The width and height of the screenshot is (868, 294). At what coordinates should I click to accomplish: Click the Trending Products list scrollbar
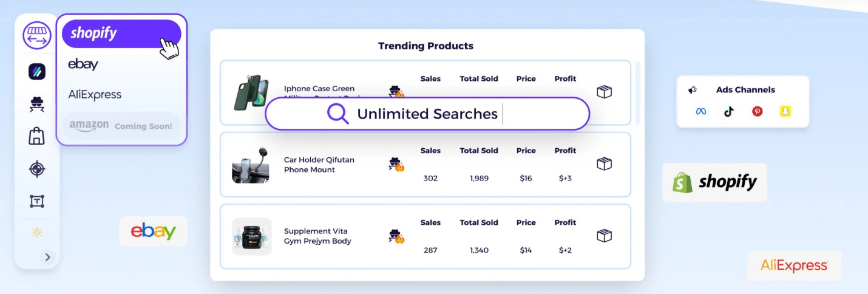[x=637, y=92]
